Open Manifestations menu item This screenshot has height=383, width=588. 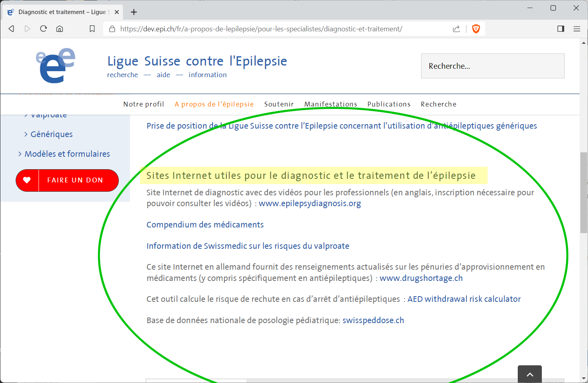click(331, 104)
